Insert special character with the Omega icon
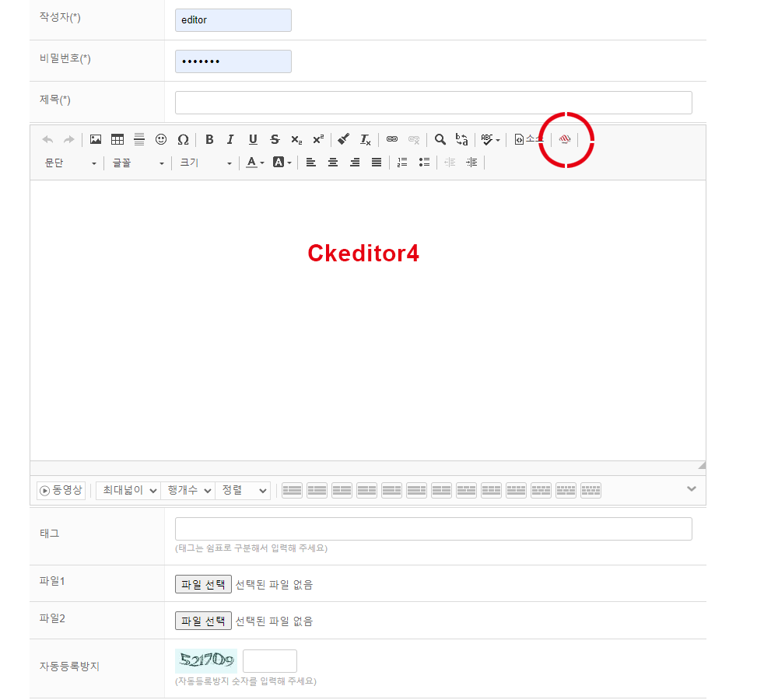Image resolution: width=778 pixels, height=700 pixels. click(183, 139)
